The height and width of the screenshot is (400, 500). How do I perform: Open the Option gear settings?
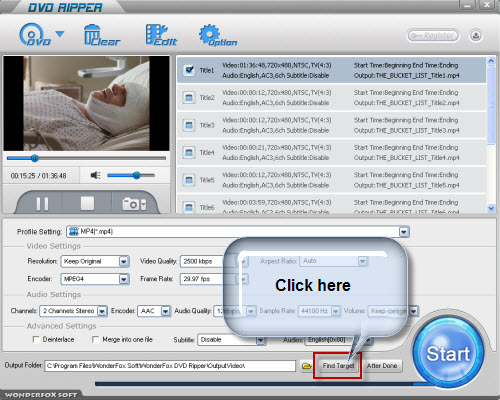tap(218, 35)
